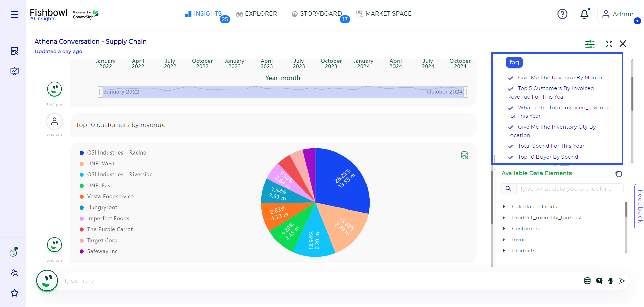This screenshot has height=307, width=644.
Task: Focus the data elements search field
Action: coord(570,189)
